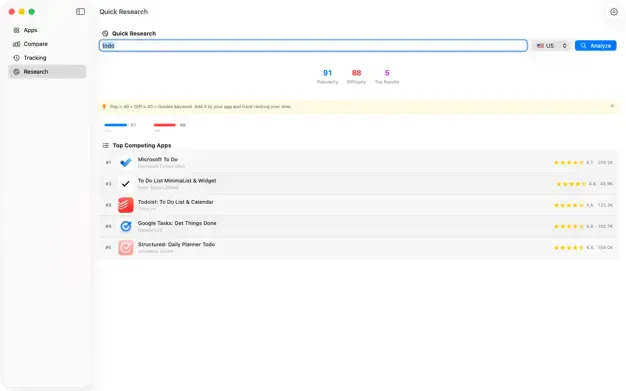Click the difficulty score 88
Image resolution: width=626 pixels, height=391 pixels.
tap(356, 73)
